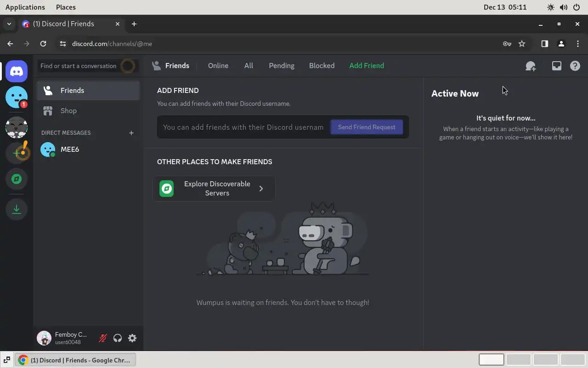Expand the Explore Discoverable Servers chevron

261,189
